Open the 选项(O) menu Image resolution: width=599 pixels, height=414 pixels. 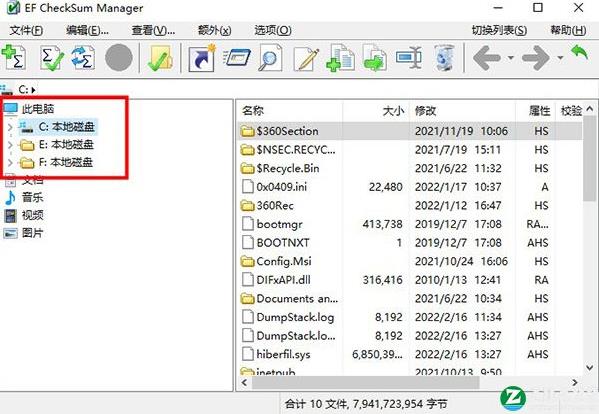[x=273, y=30]
